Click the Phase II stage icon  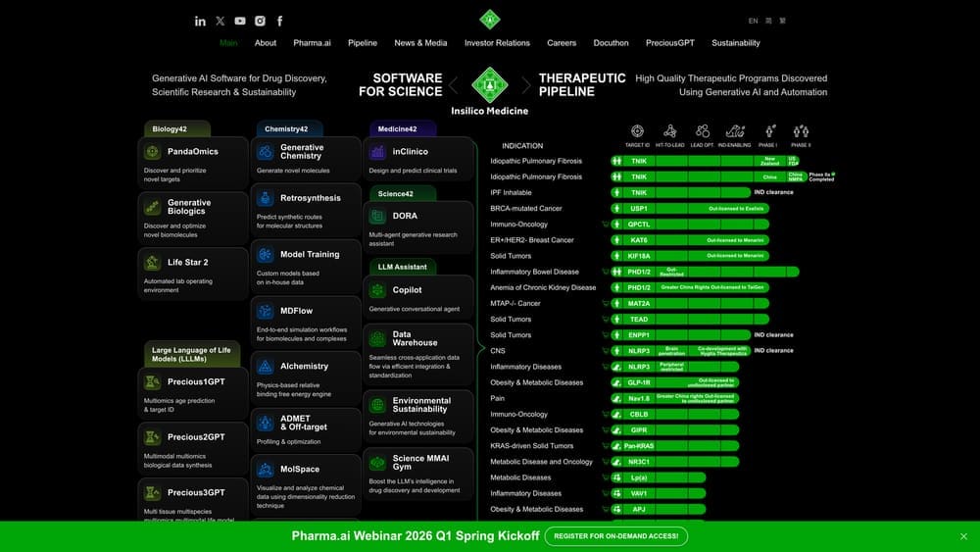(801, 130)
